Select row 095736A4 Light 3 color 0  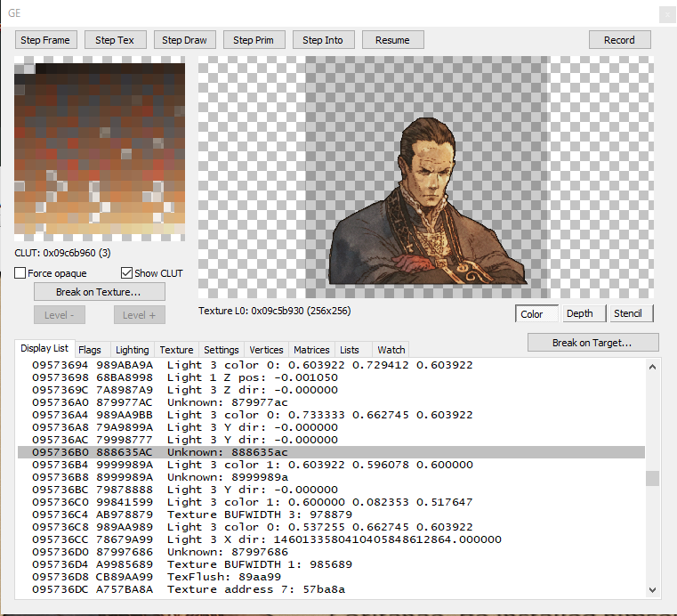click(x=331, y=415)
